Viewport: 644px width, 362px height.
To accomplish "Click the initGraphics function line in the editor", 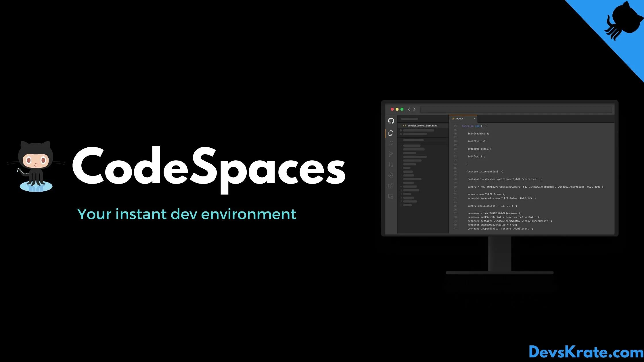I will tap(484, 172).
